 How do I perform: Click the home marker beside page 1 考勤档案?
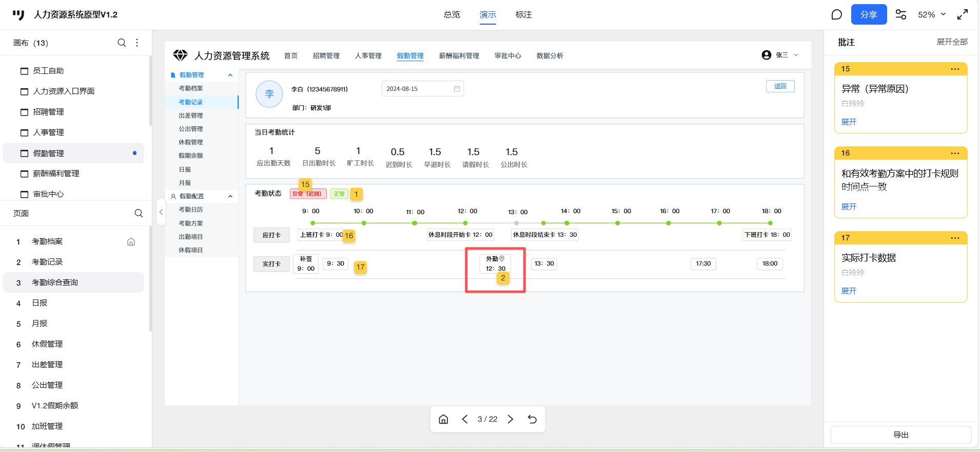coord(131,241)
